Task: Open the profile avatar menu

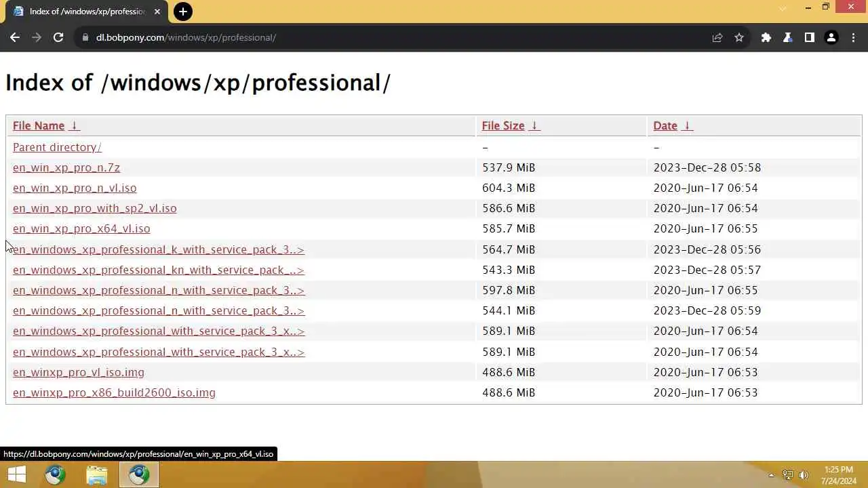Action: [831, 38]
